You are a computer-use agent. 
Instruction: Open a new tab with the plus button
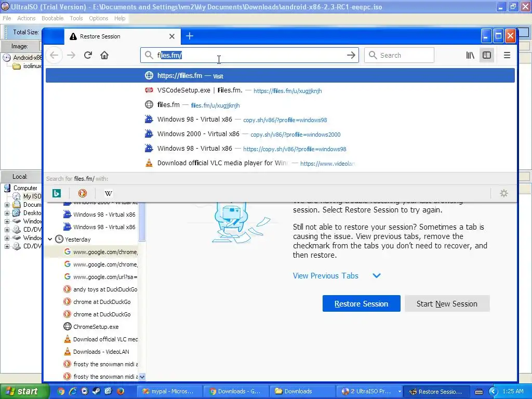coord(190,36)
